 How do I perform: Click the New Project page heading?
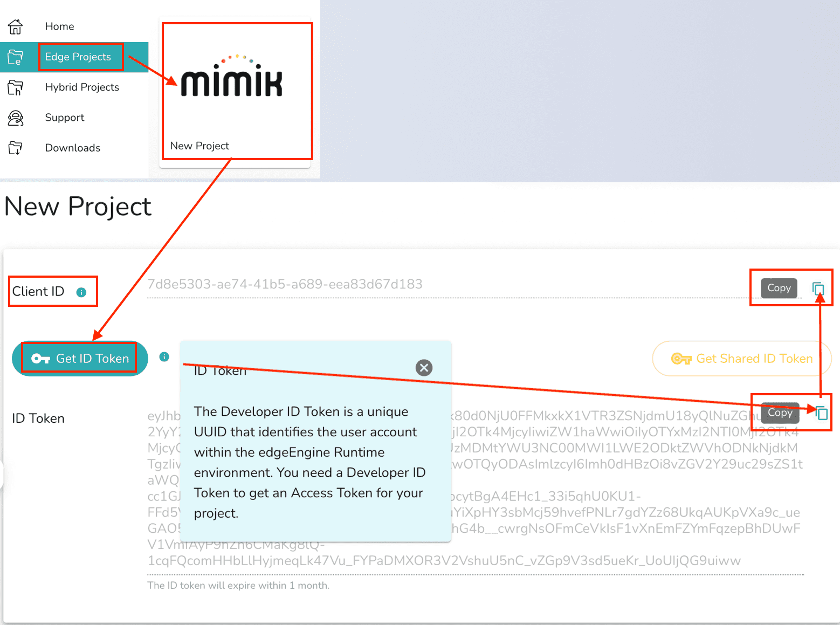click(x=78, y=207)
